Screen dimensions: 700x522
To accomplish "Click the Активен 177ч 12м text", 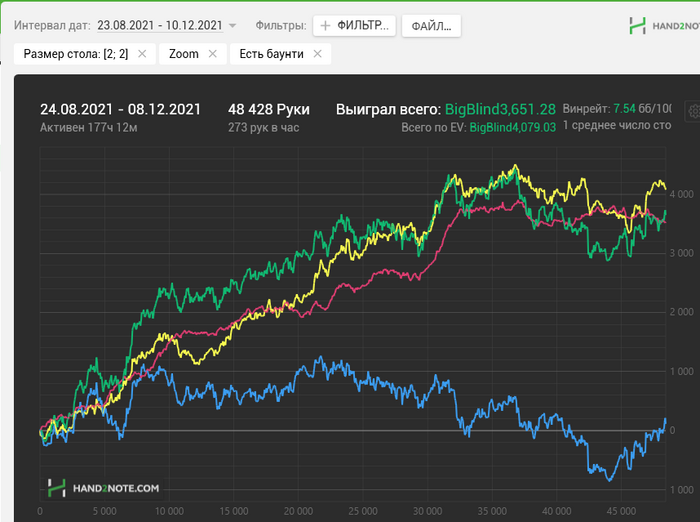I will coord(88,128).
